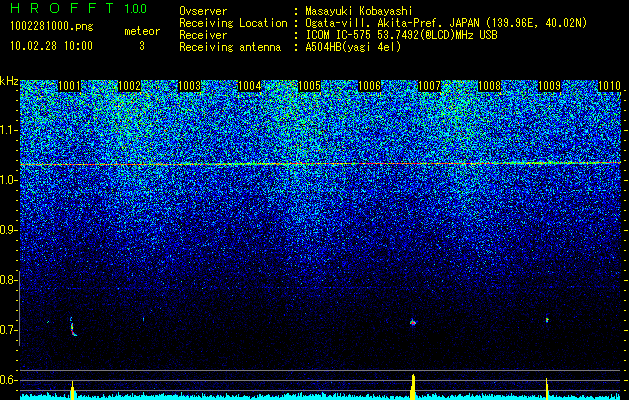
Task: Click the 1.0 frequency axis label
Action: (8, 180)
